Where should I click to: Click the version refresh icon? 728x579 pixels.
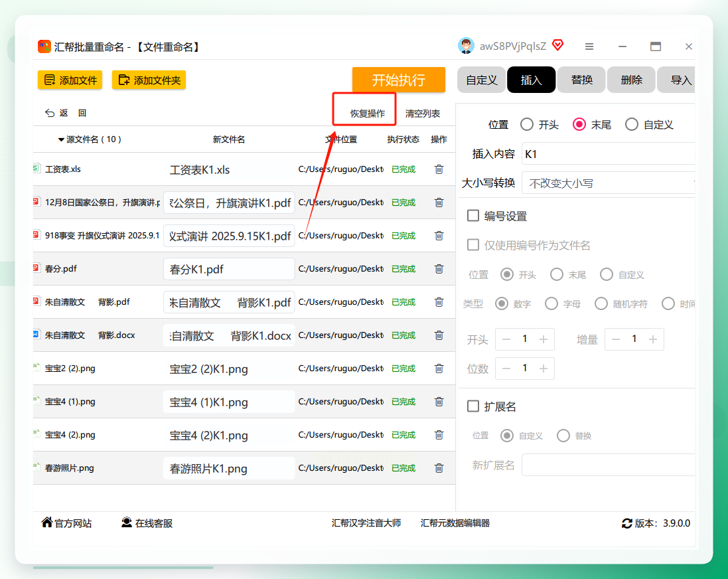click(x=626, y=523)
